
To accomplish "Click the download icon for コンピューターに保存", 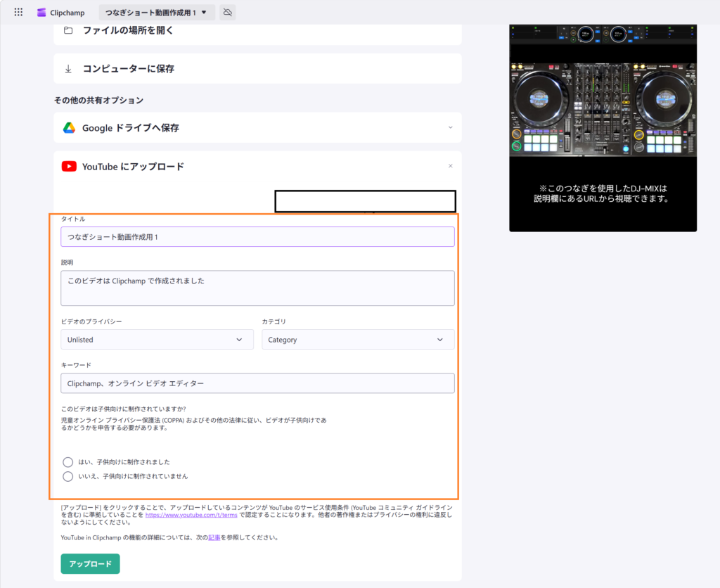I will coord(68,69).
